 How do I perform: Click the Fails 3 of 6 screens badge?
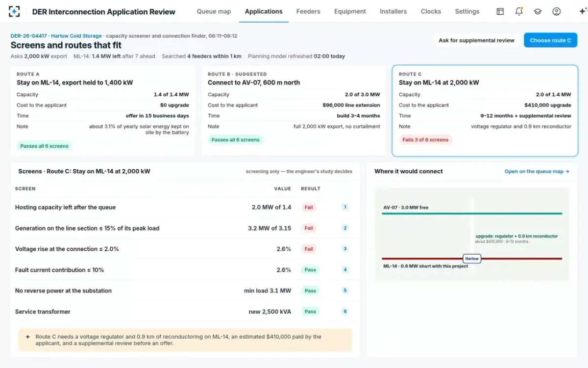(425, 140)
